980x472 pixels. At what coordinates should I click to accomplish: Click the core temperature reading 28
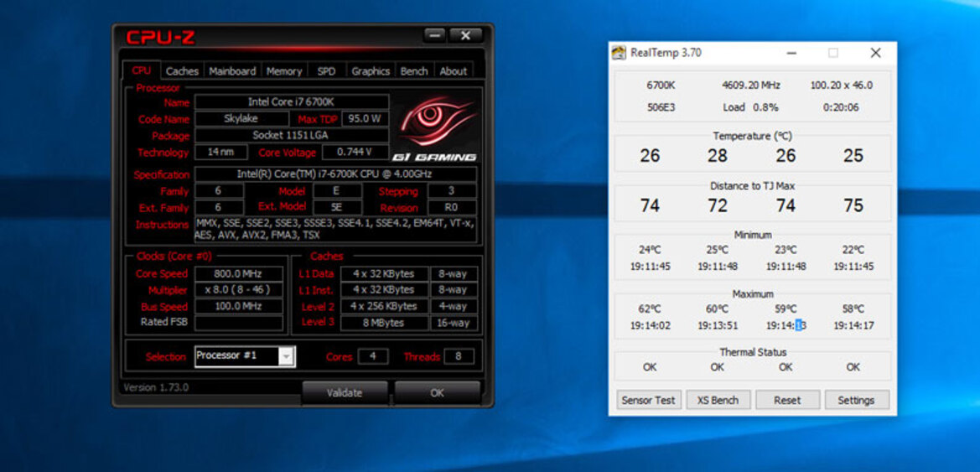pos(717,156)
